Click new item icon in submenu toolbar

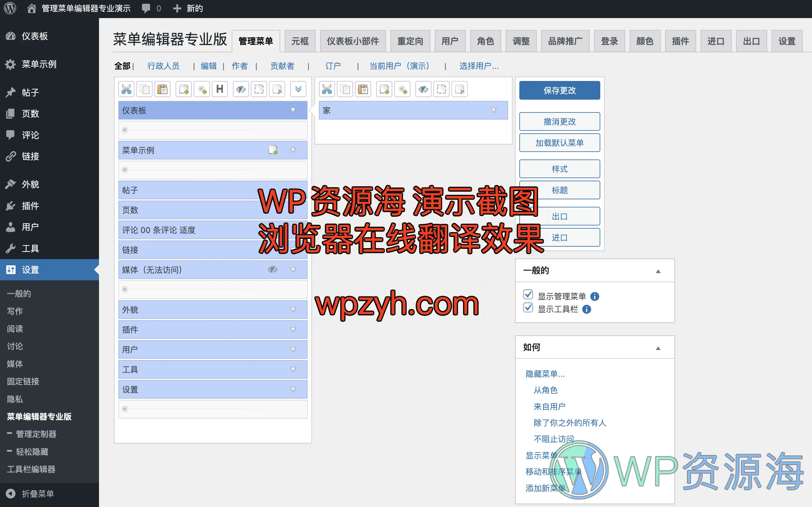coord(384,89)
